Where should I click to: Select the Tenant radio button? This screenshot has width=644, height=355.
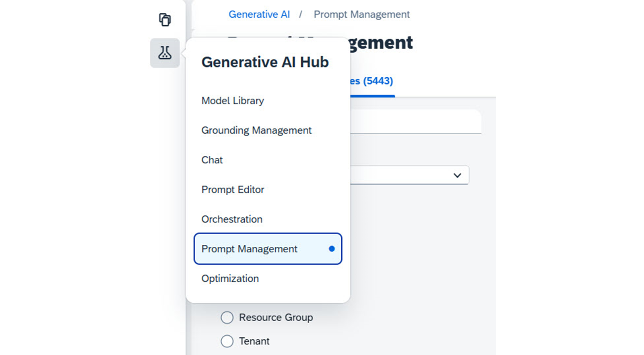tap(227, 341)
